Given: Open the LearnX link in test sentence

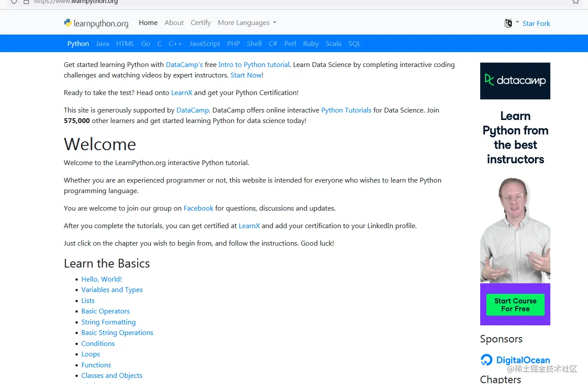Looking at the screenshot, I should pyautogui.click(x=182, y=93).
